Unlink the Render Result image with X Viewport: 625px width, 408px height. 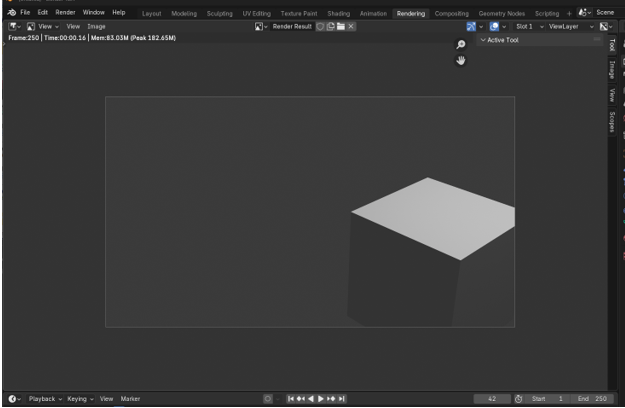(351, 26)
